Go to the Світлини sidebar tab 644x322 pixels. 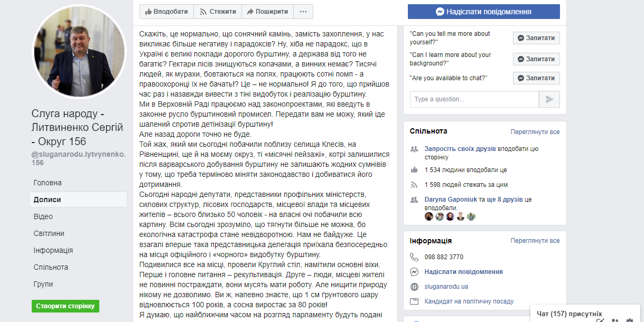click(x=49, y=233)
